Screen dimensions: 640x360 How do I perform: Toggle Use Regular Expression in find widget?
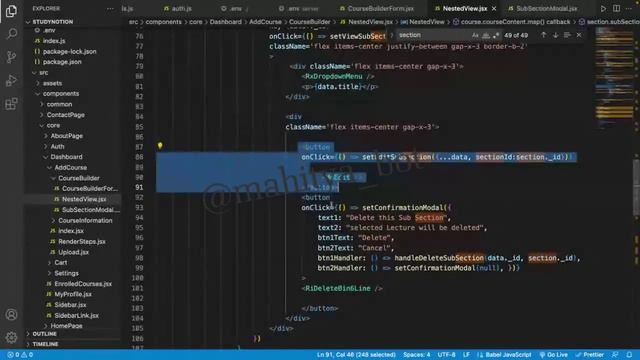pos(496,36)
